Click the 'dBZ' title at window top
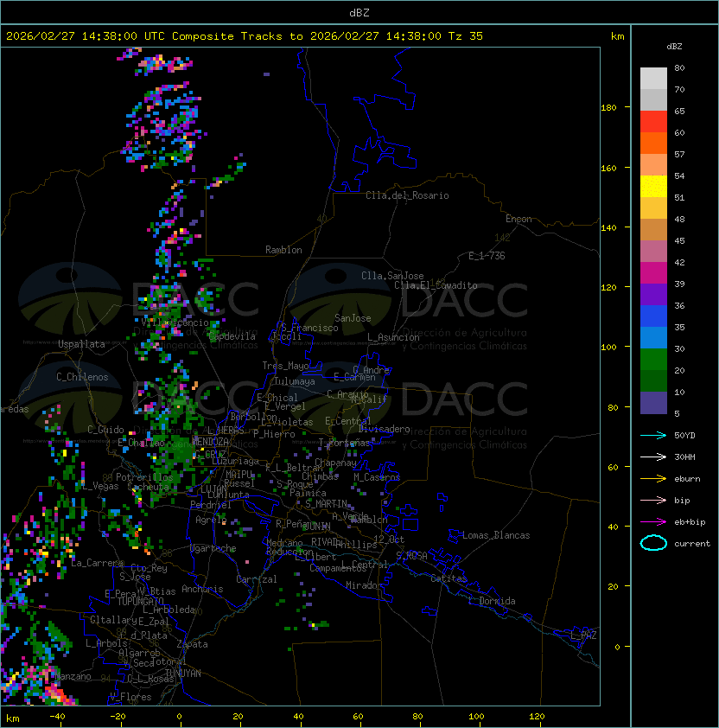The image size is (719, 728). pyautogui.click(x=359, y=12)
